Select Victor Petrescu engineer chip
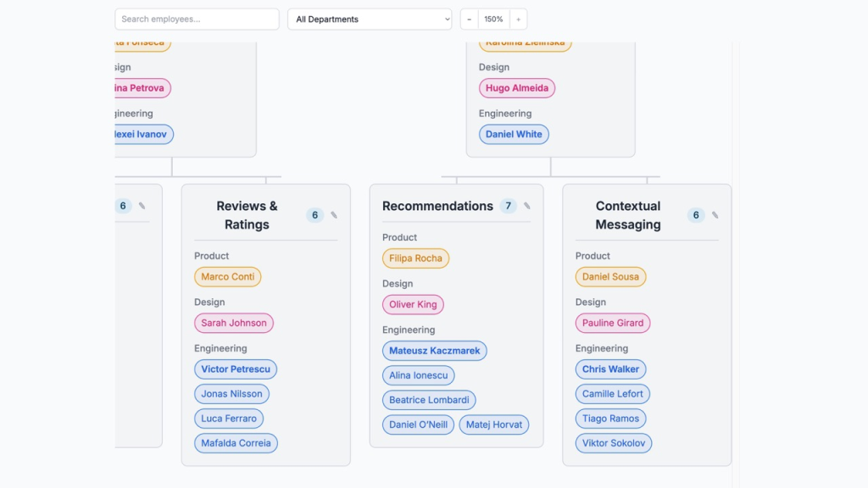 coord(236,369)
